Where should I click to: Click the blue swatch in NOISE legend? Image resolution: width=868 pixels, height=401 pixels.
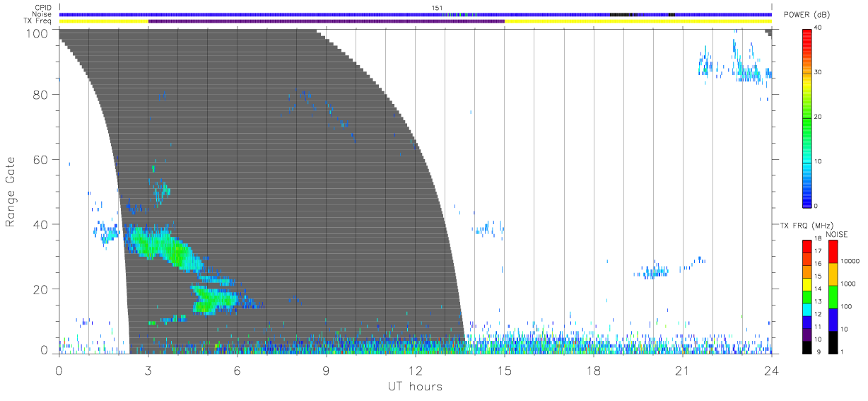click(x=833, y=319)
